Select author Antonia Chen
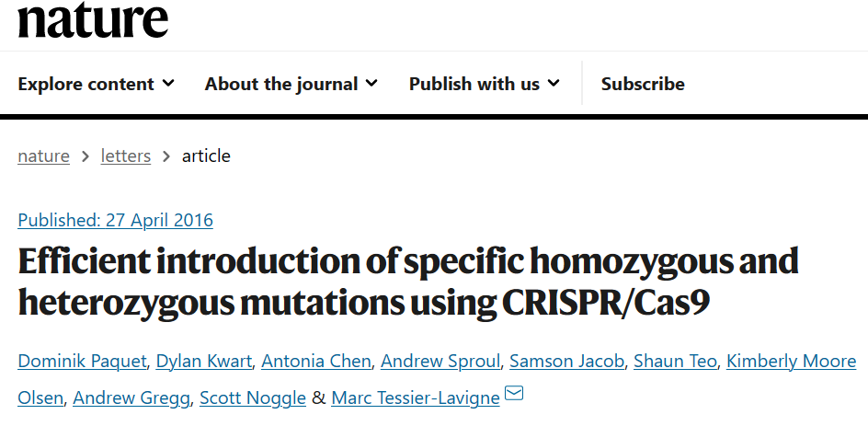Screen dimensions: 868x426 click(x=316, y=362)
